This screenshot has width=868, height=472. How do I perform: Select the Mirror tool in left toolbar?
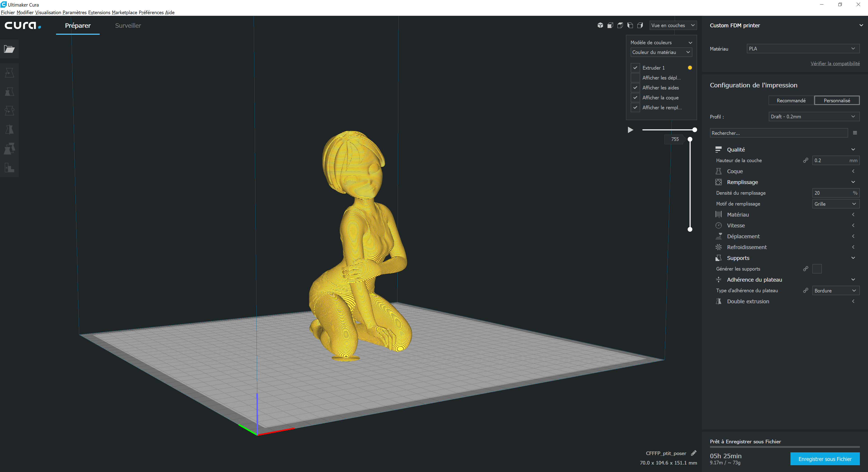click(x=9, y=130)
